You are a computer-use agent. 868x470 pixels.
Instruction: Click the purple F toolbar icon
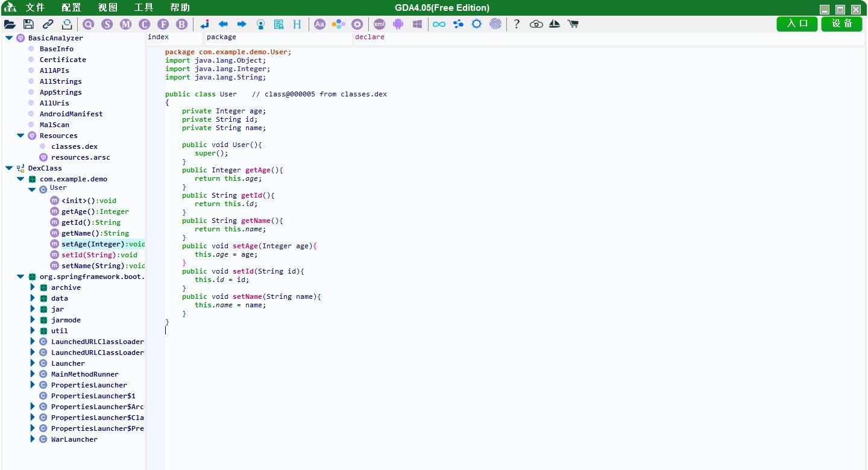tap(163, 24)
